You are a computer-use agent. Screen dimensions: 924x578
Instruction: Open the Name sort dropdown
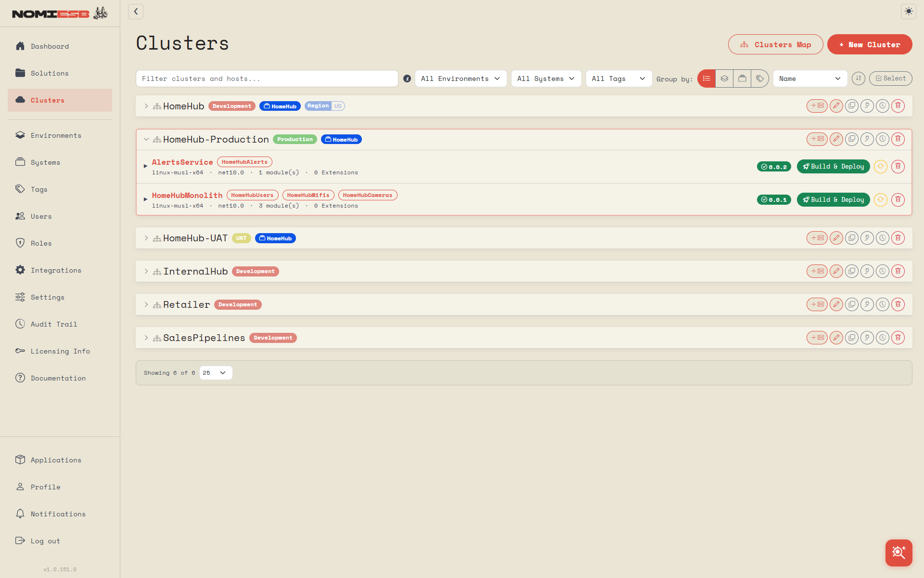click(x=810, y=79)
